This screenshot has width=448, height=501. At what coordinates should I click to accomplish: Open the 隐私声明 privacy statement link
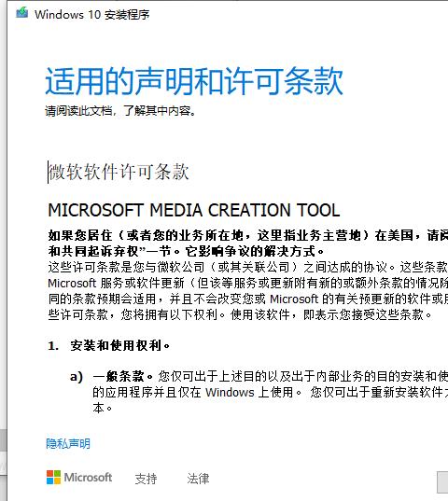(68, 443)
